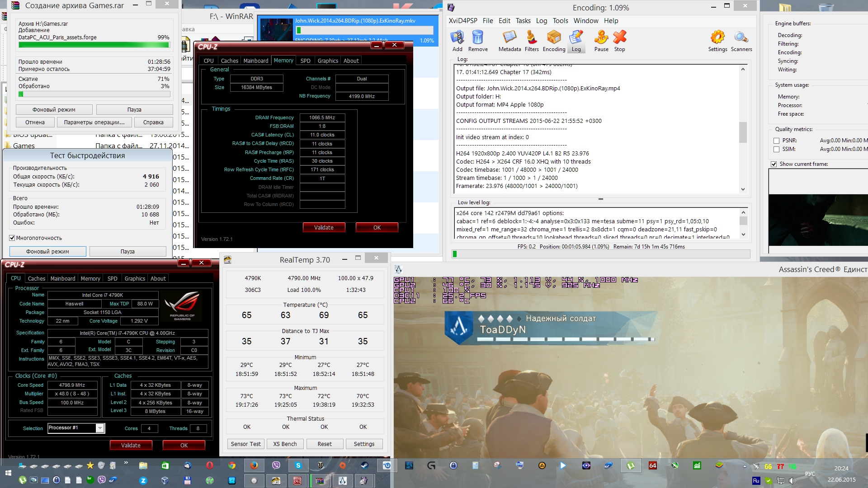Expand taskbar hidden tray icons arrow
This screenshot has height=488, width=868.
click(x=745, y=466)
